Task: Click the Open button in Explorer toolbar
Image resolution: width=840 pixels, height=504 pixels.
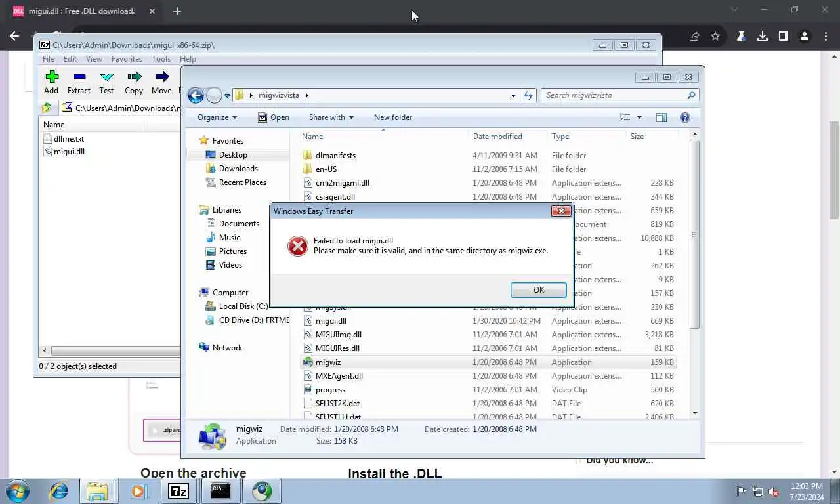Action: (x=273, y=117)
